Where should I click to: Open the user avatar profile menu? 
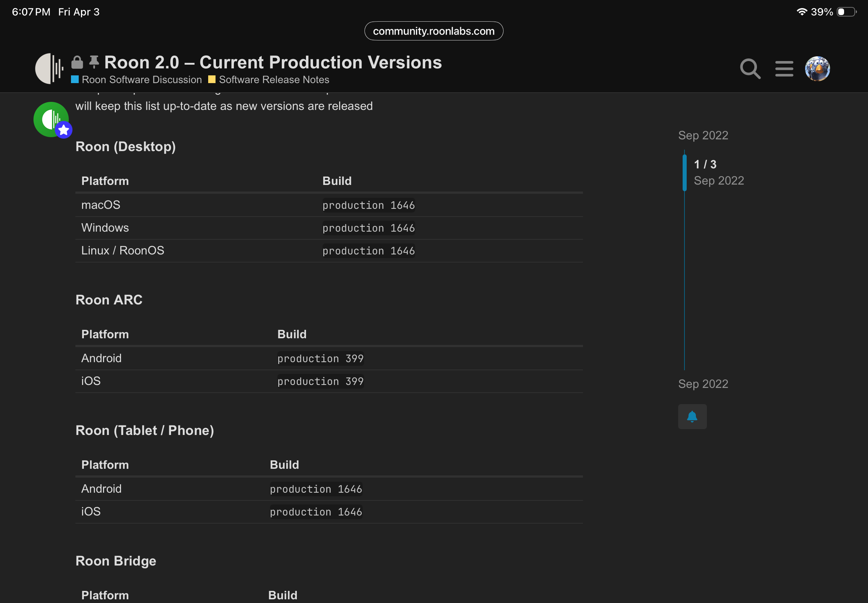(817, 68)
